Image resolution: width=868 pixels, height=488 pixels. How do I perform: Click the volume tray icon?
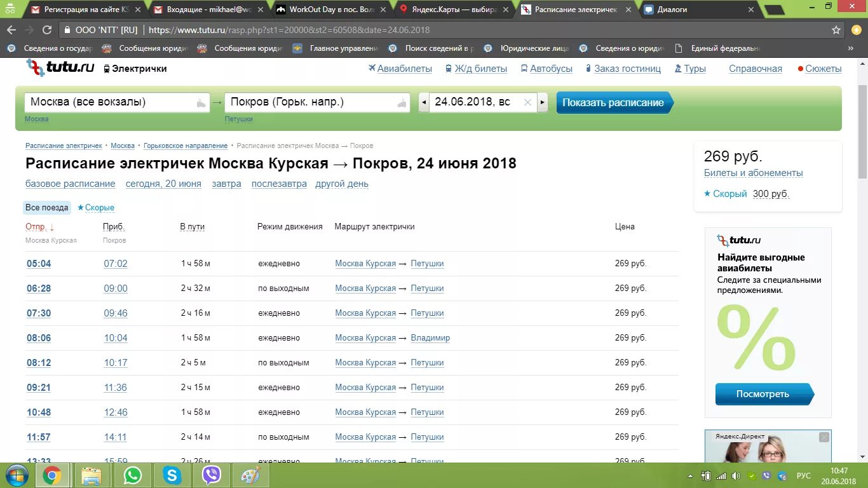coord(736,476)
